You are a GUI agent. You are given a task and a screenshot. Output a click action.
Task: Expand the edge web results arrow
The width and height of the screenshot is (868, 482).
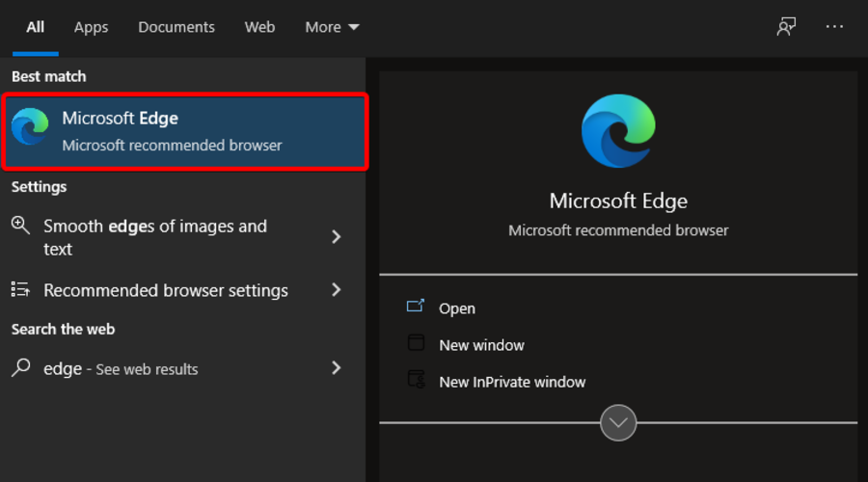point(336,367)
